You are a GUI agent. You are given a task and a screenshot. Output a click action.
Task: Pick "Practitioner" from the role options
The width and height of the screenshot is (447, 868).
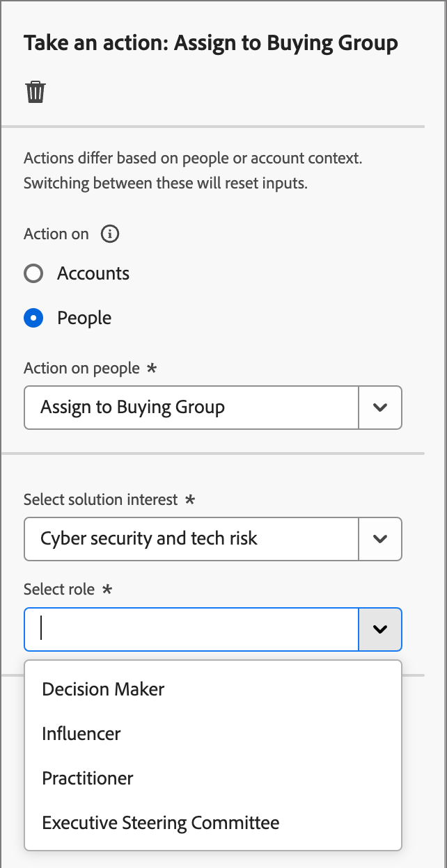point(88,778)
